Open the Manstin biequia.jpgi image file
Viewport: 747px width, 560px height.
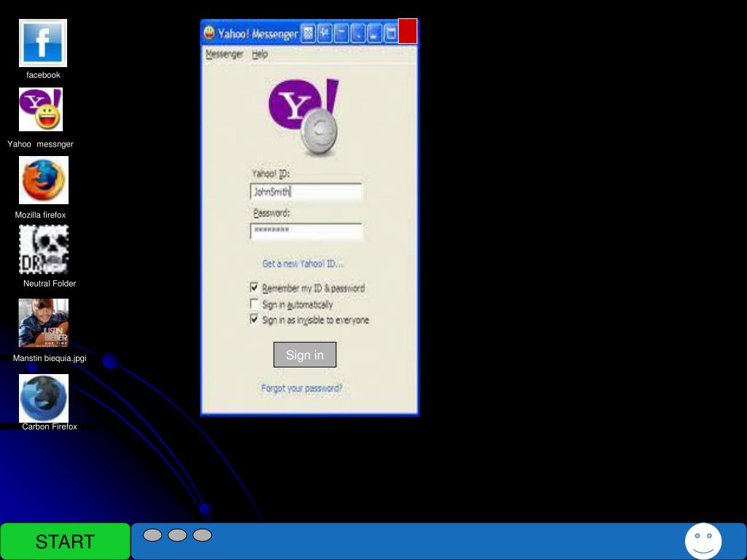click(x=44, y=323)
